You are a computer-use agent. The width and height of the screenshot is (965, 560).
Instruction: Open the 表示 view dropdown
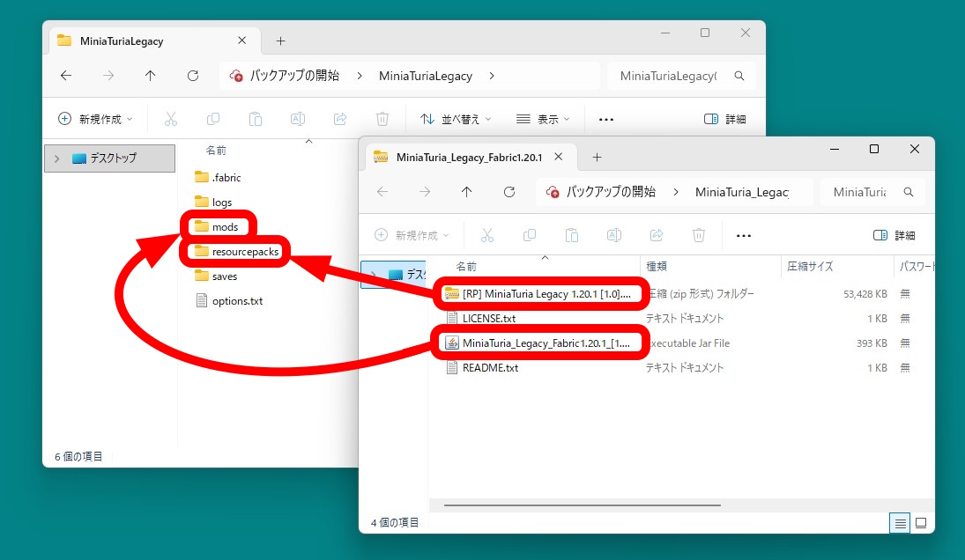click(543, 119)
